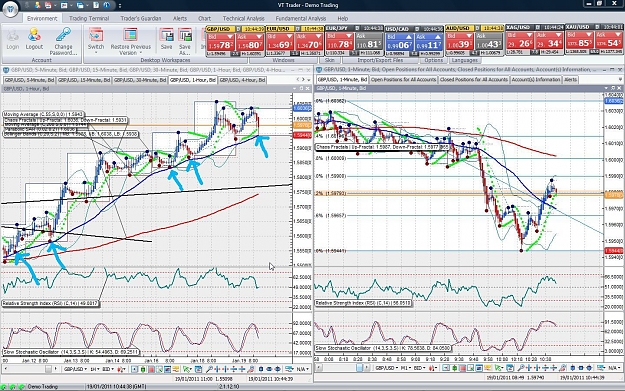The width and height of the screenshot is (625, 391).
Task: Click the magnifier zoom icon in left chart toolbar
Action: point(209,369)
